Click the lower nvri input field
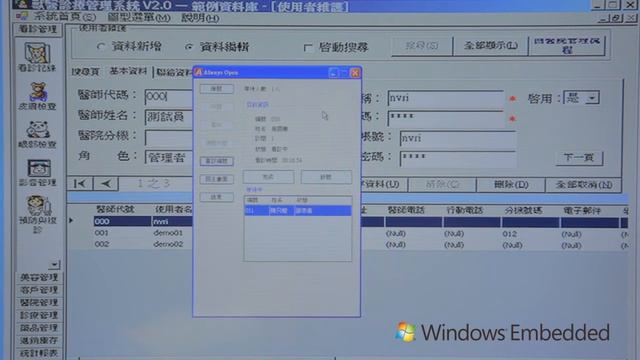 (x=458, y=138)
